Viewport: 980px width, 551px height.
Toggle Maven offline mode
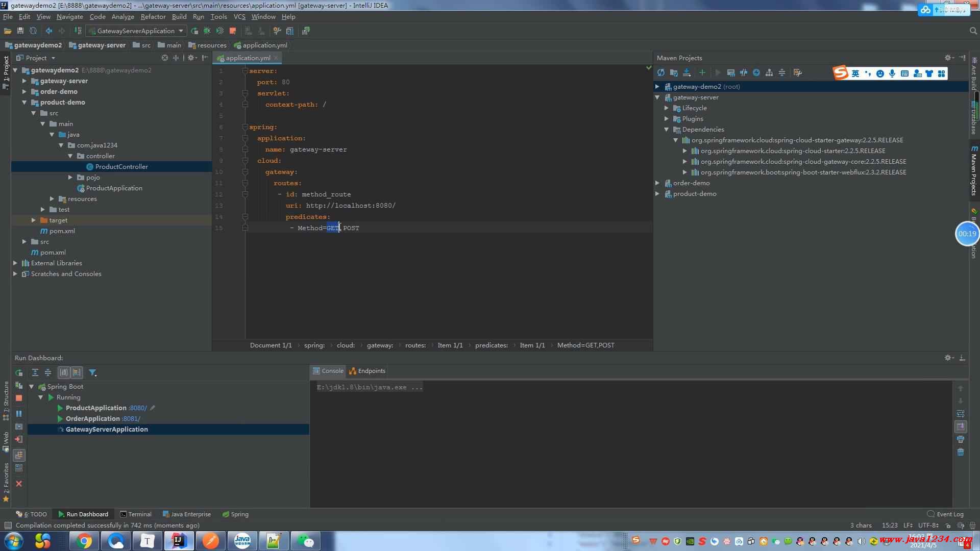(744, 73)
